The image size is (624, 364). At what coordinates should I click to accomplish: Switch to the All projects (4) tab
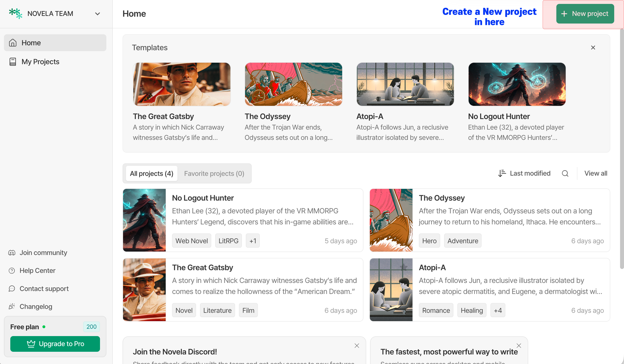click(x=151, y=173)
